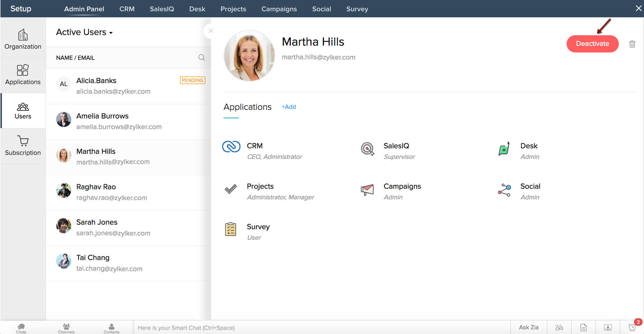644x334 pixels.
Task: Select Amelia Burrows in the user list
Action: click(x=129, y=121)
